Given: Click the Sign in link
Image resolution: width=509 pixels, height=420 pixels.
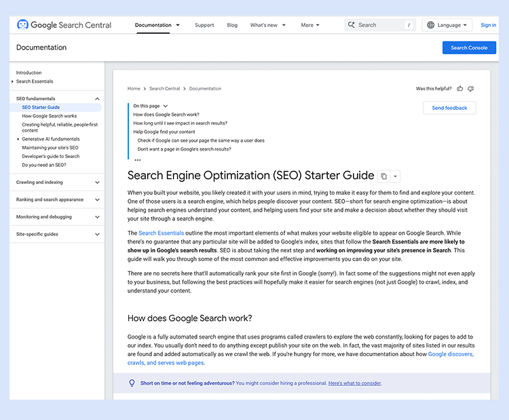Looking at the screenshot, I should coord(488,25).
